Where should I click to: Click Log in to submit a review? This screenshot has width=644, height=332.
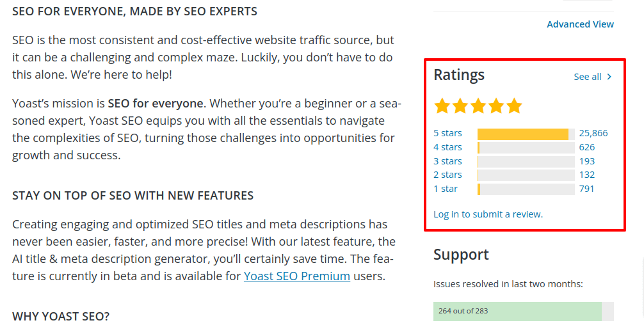[x=488, y=214]
